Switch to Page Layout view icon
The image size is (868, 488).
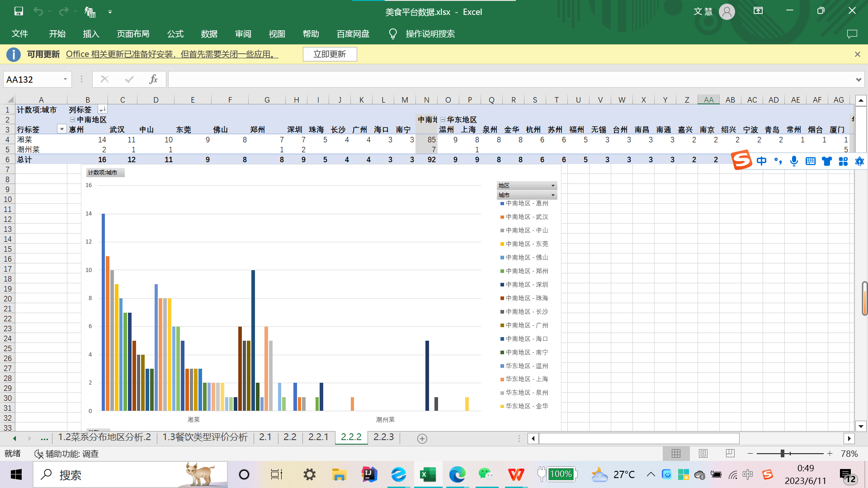click(x=703, y=453)
